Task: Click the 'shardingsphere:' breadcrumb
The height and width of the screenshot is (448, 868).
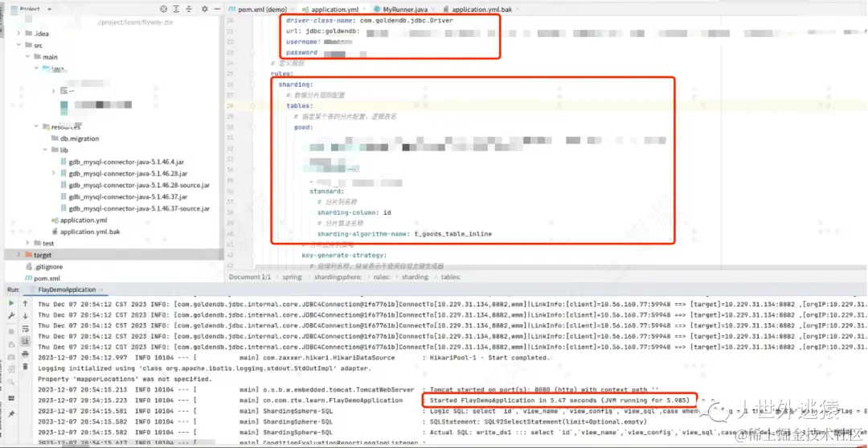Action: (339, 277)
